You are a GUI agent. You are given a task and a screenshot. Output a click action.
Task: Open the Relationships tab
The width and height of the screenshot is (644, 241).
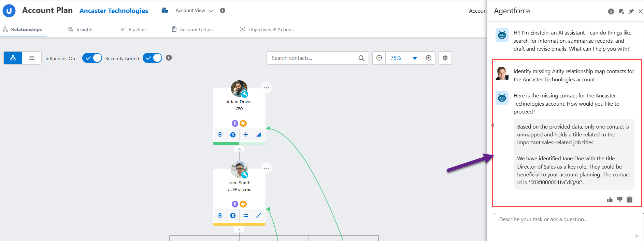(x=23, y=29)
